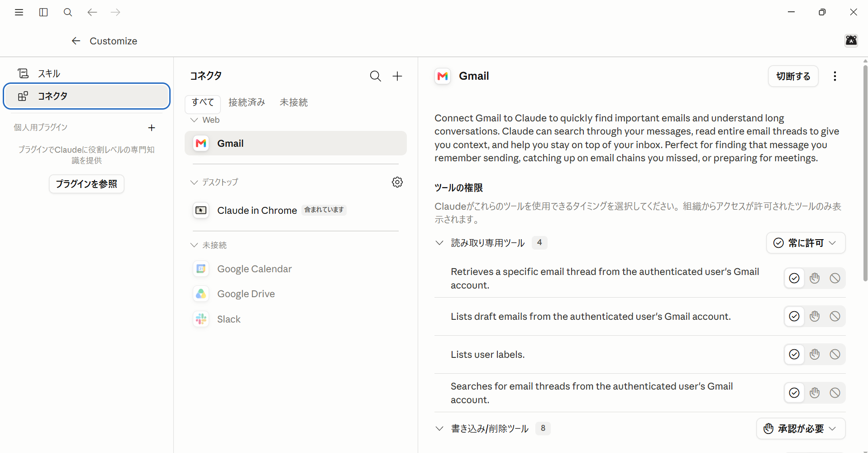Switch to 未接続 tab
868x453 pixels.
(294, 103)
